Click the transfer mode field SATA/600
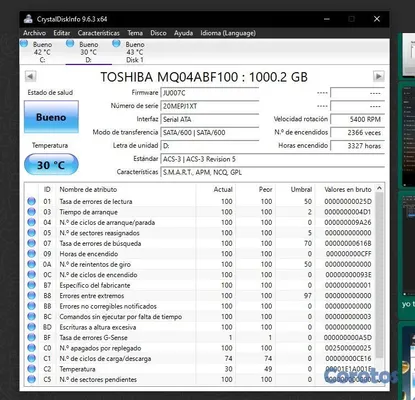The height and width of the screenshot is (400, 415). (210, 132)
